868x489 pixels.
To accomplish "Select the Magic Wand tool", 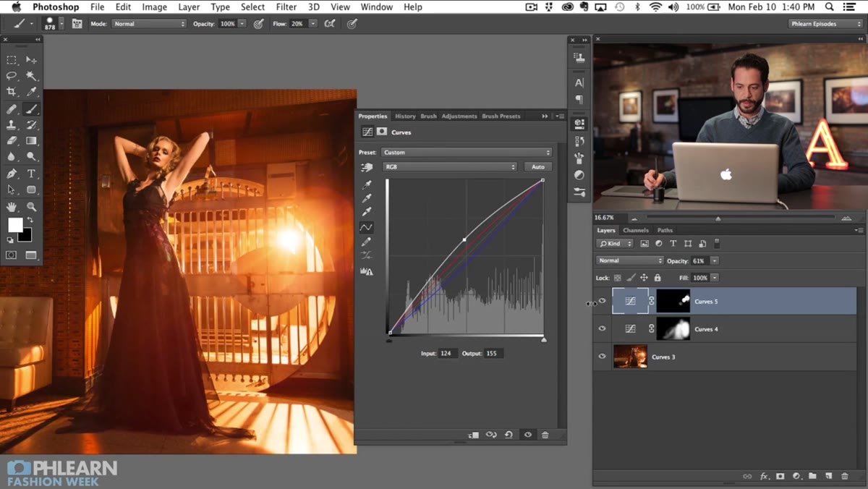I will (x=31, y=76).
